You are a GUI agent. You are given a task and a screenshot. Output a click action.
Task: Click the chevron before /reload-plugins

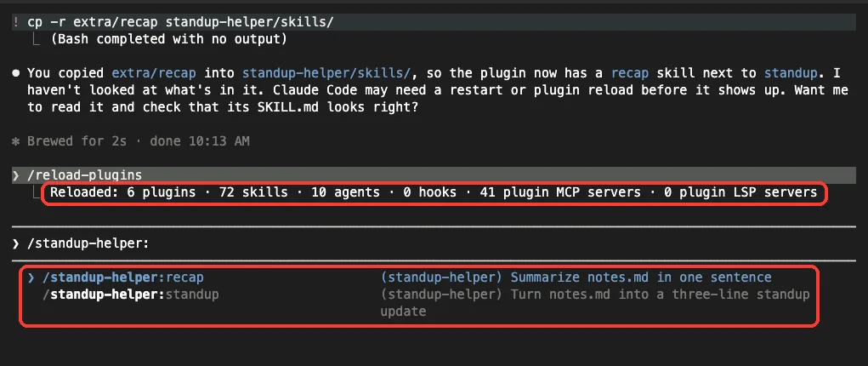click(15, 176)
